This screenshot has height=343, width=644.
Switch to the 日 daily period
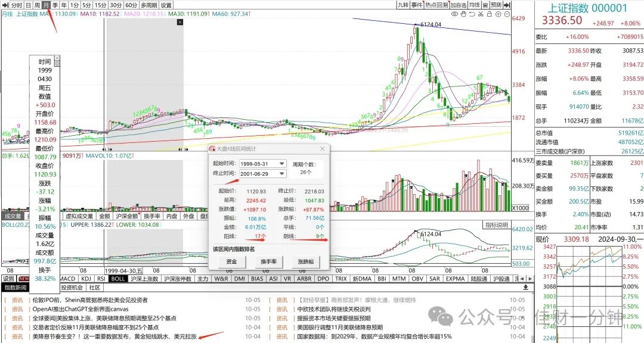tap(28, 5)
